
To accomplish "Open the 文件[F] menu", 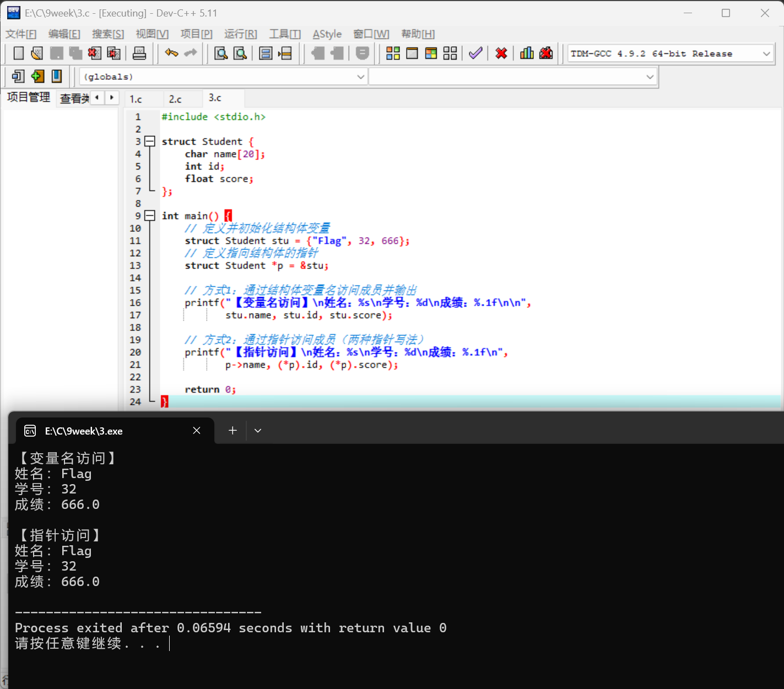I will pyautogui.click(x=21, y=34).
